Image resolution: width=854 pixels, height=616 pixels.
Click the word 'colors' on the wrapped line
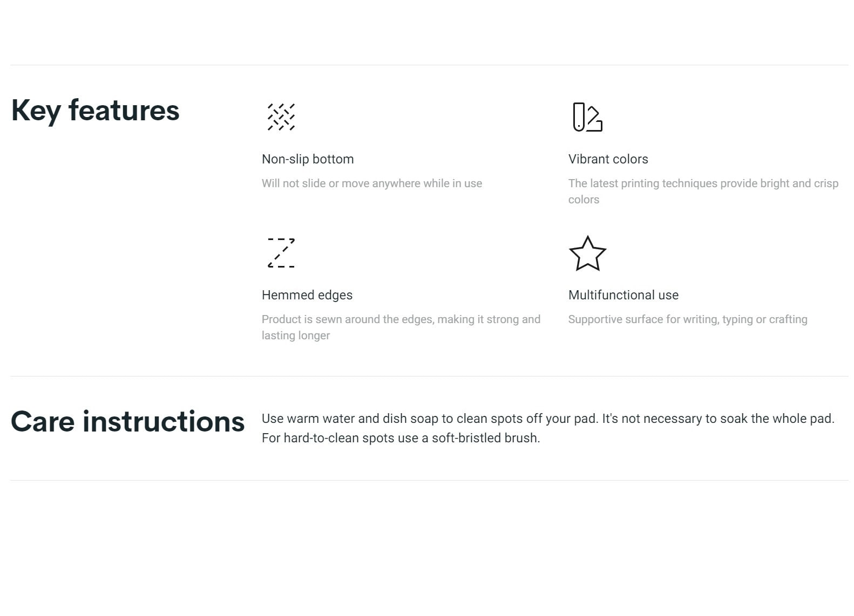coord(584,200)
